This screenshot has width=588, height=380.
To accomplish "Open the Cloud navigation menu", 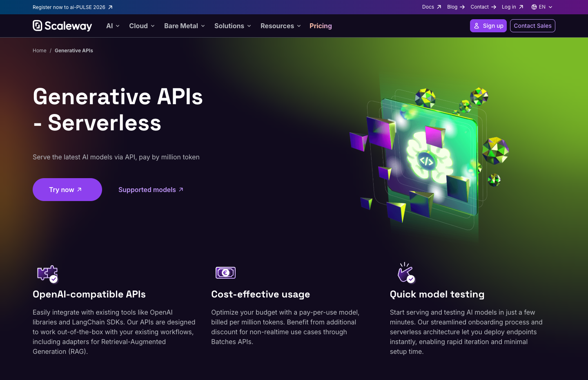I will (x=142, y=26).
